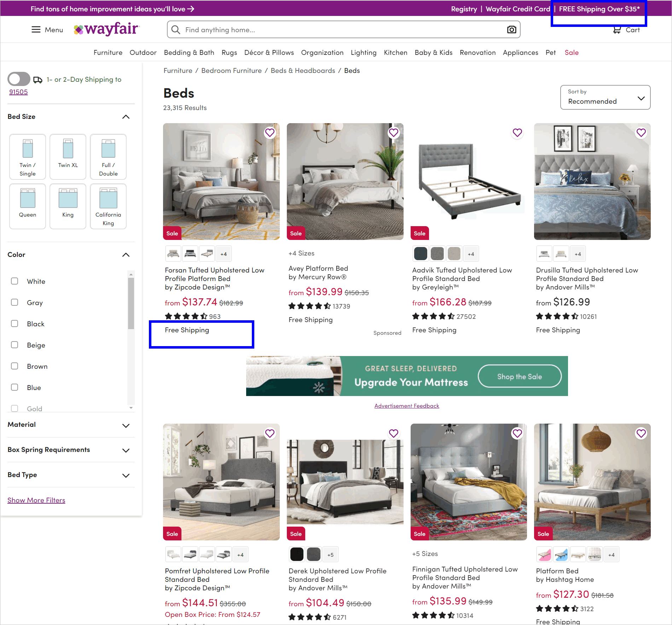
Task: Open Show More Filters
Action: [36, 500]
